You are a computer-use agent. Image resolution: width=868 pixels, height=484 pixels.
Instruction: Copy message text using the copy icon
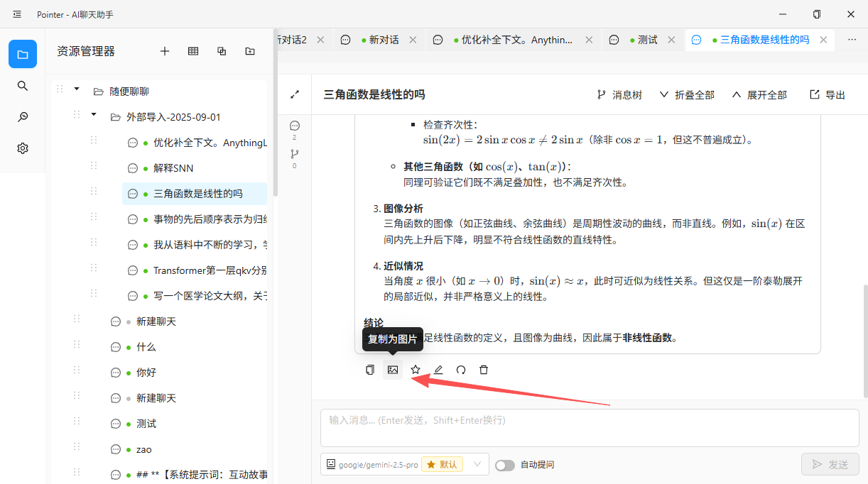370,370
